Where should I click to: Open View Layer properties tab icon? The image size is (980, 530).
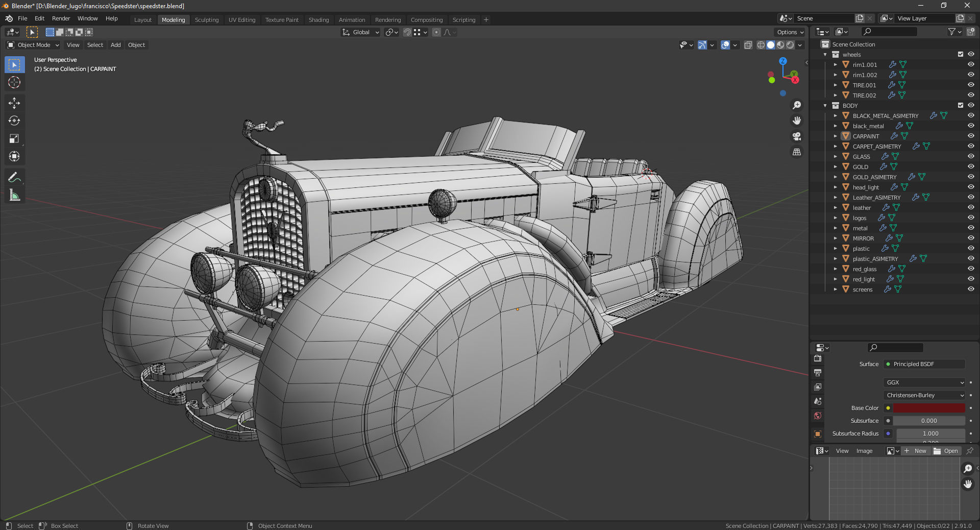pos(818,387)
